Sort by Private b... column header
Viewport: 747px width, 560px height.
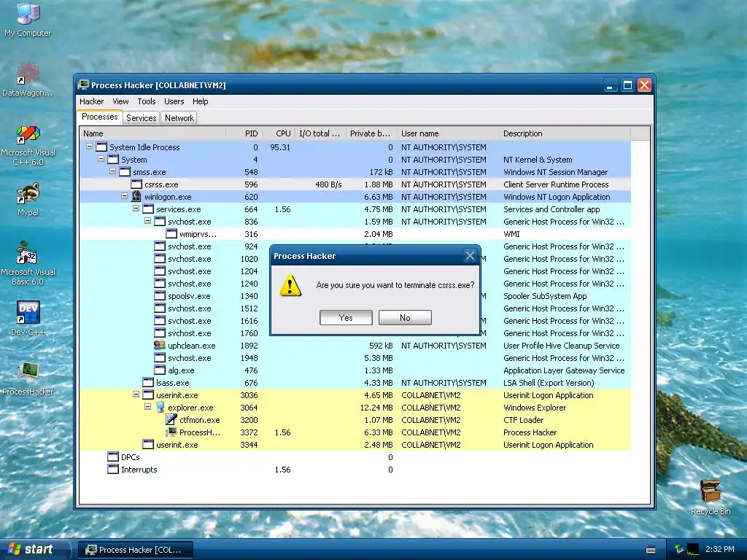click(x=370, y=133)
